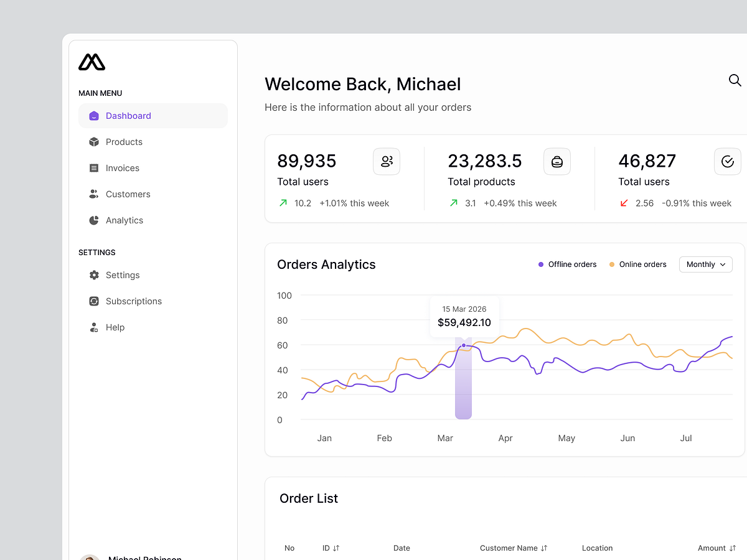Click the Jan label on the chart axis
The image size is (747, 560).
[x=324, y=438]
